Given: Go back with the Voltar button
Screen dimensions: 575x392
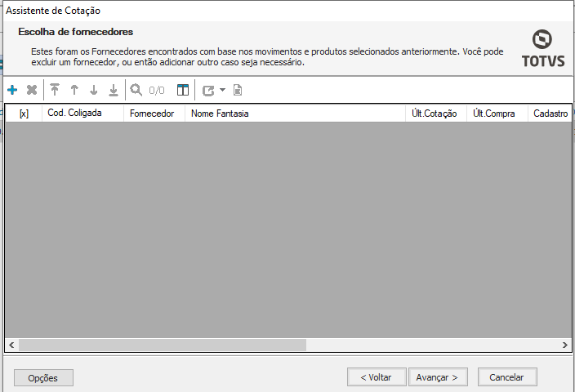Looking at the screenshot, I should tap(376, 377).
